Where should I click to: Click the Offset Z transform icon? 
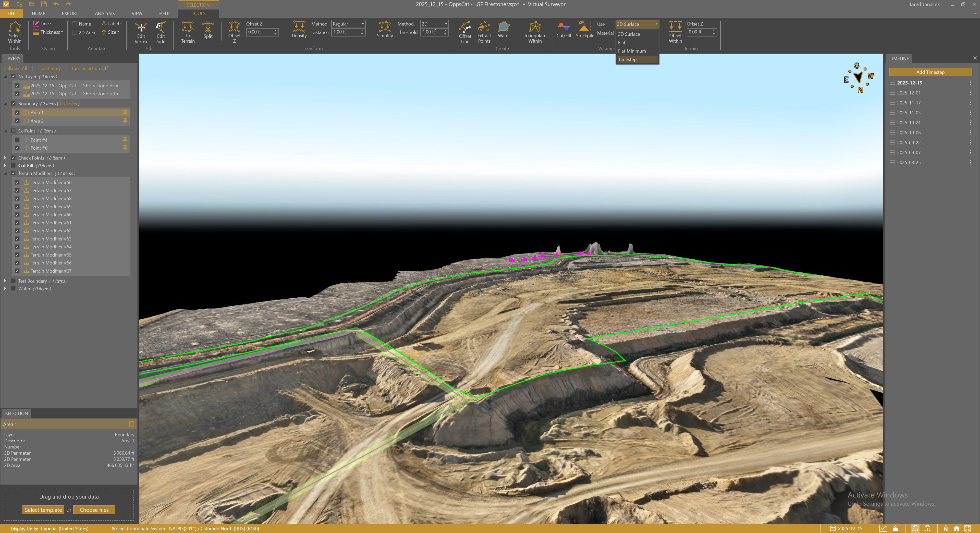[x=234, y=32]
